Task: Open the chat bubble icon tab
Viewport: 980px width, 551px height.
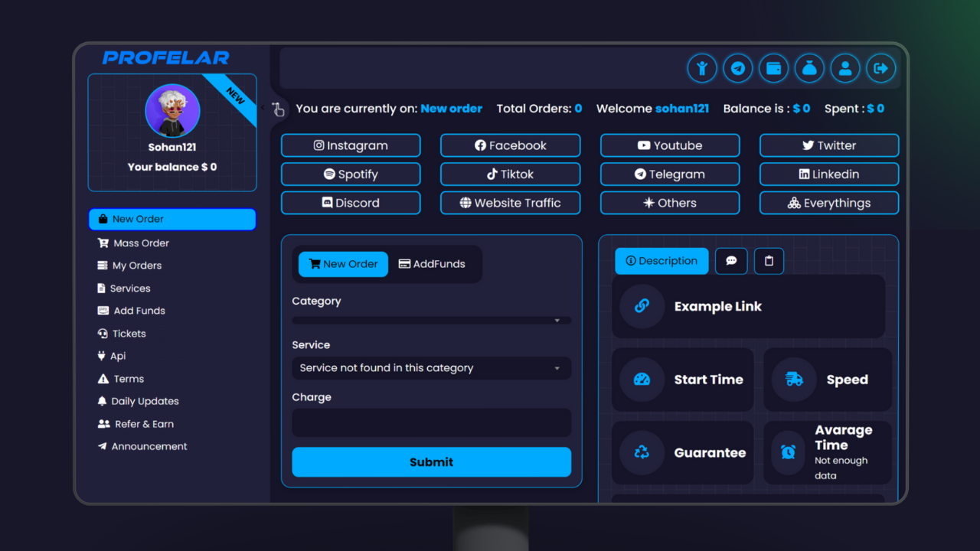Action: click(731, 261)
